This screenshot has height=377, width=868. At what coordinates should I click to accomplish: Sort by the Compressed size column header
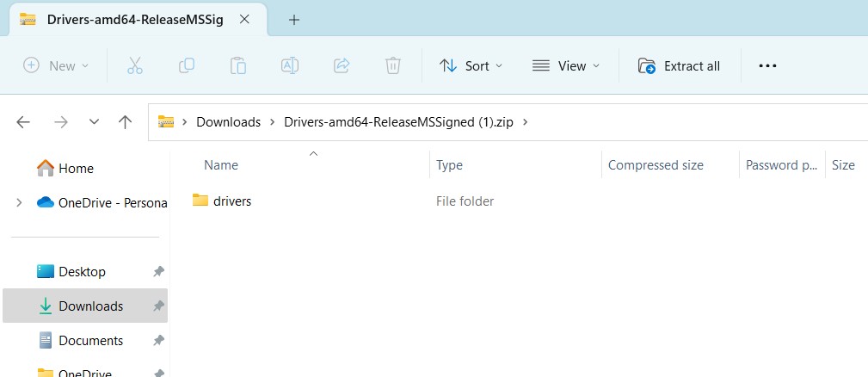656,165
